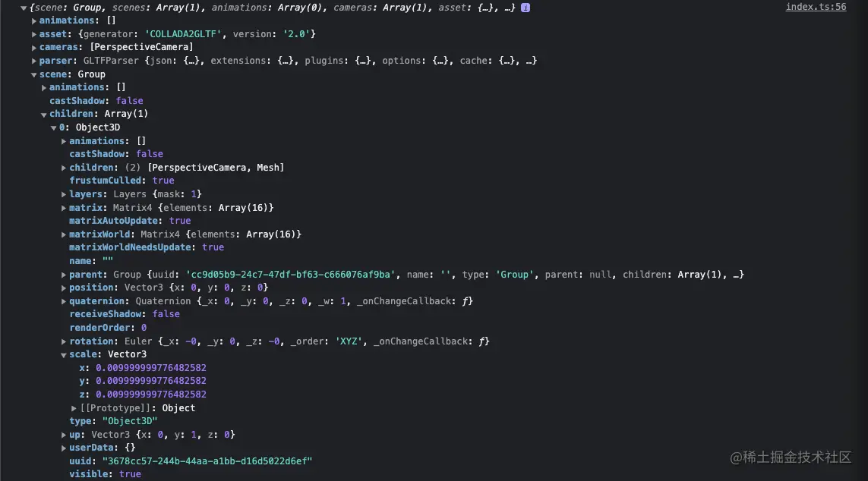Expand the asset COLLADA2GLTF entry

[33, 34]
